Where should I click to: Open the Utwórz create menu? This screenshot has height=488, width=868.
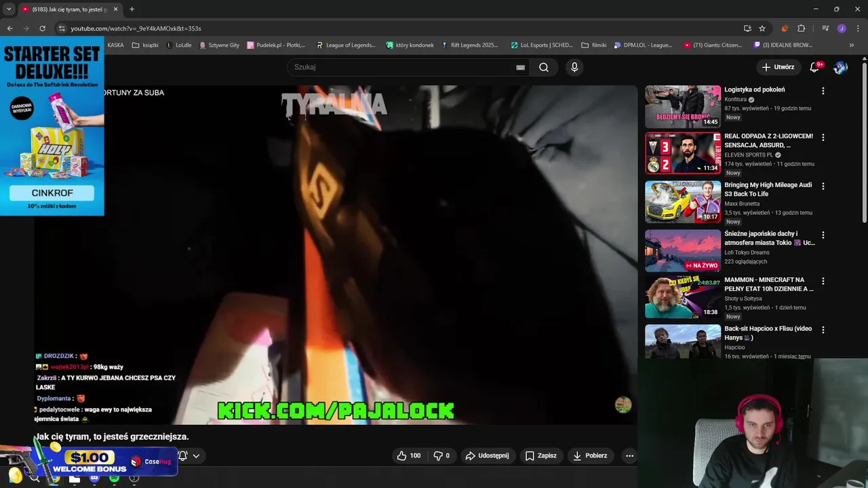point(778,67)
